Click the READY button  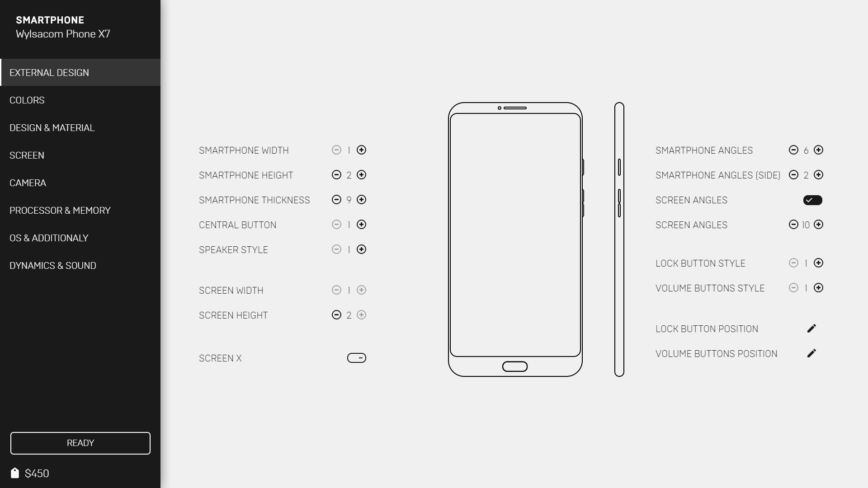(x=80, y=443)
